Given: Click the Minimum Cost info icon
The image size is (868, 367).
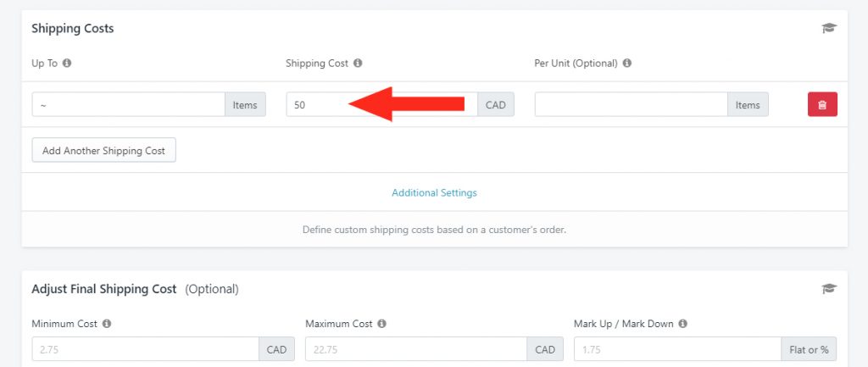Looking at the screenshot, I should (x=107, y=323).
